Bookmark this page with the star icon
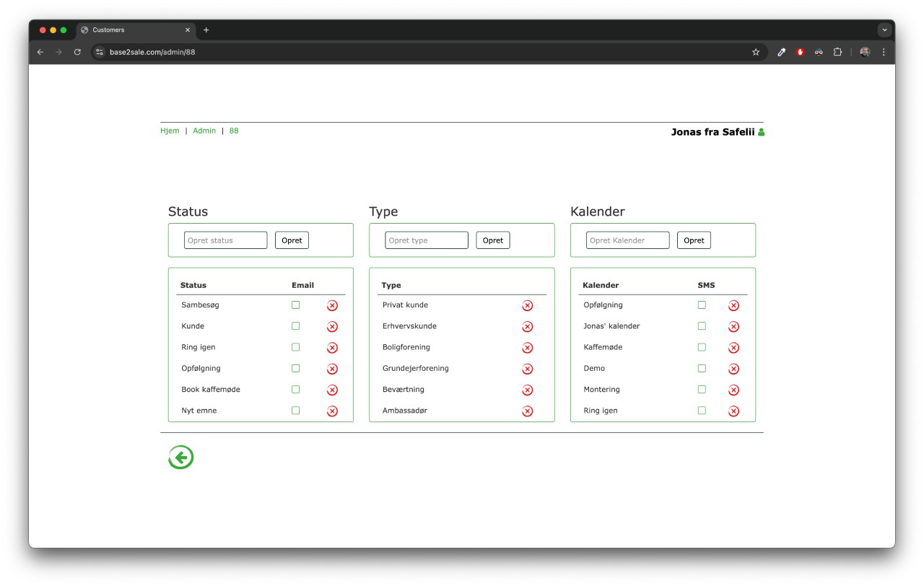 pos(756,52)
